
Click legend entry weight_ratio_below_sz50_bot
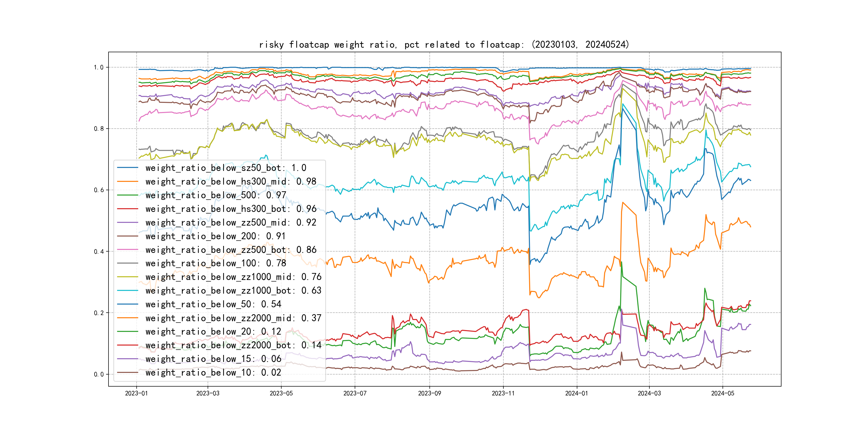pyautogui.click(x=226, y=168)
